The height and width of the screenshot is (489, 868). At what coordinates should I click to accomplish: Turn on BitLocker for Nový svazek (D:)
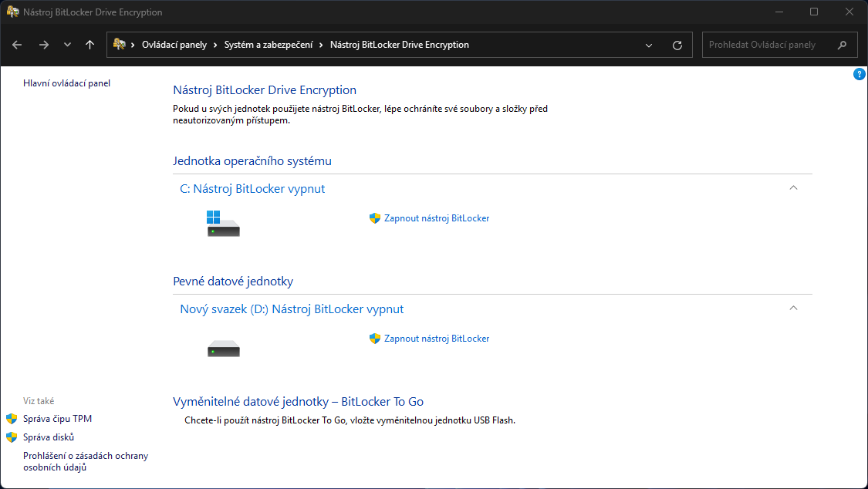[x=437, y=338]
